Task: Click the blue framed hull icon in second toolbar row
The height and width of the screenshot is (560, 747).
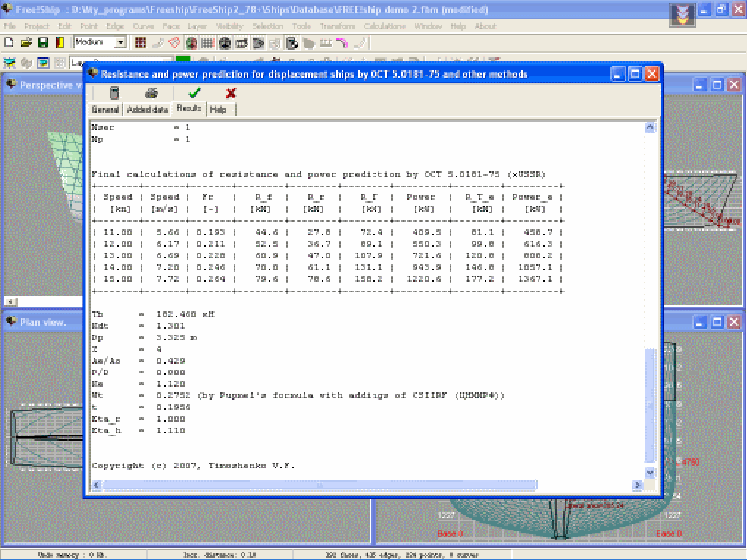Action: [x=43, y=62]
